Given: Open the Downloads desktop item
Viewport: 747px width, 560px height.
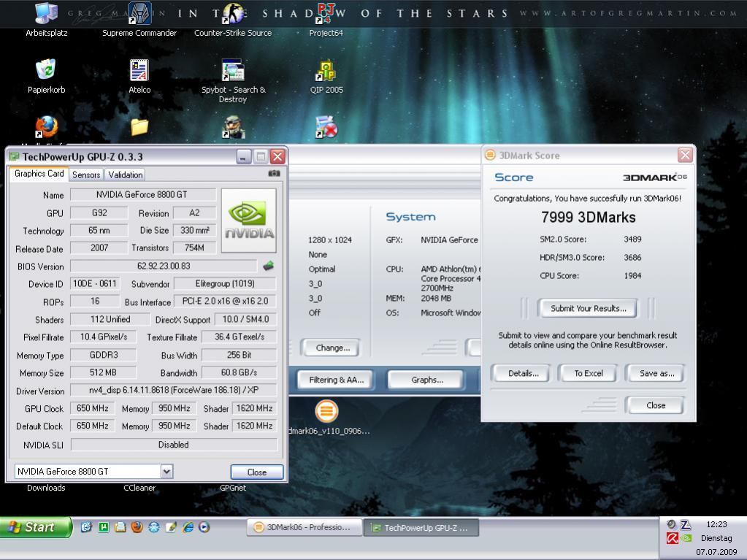Looking at the screenshot, I should (x=46, y=488).
